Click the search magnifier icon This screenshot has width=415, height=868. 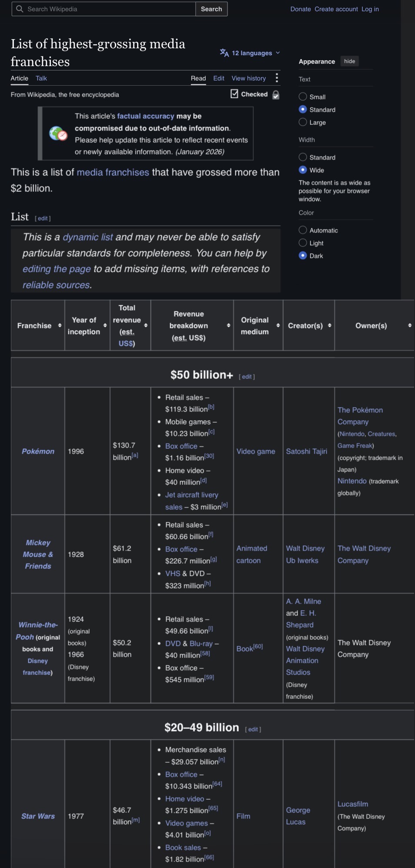(x=20, y=9)
